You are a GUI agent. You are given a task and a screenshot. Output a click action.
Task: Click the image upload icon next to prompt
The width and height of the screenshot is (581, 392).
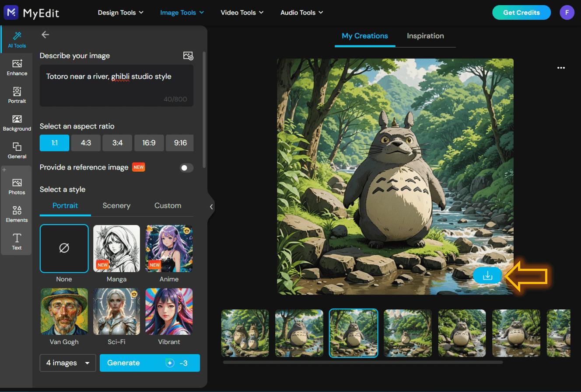coord(188,56)
